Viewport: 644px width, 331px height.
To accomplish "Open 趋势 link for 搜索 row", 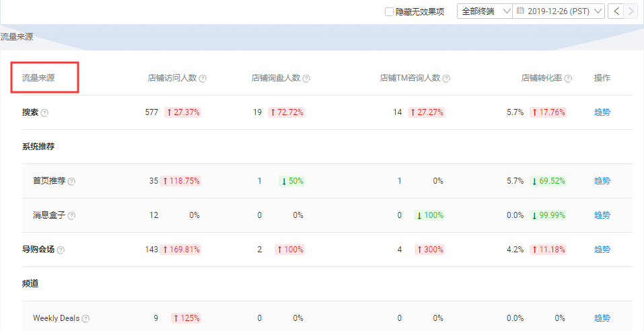I will [x=602, y=112].
